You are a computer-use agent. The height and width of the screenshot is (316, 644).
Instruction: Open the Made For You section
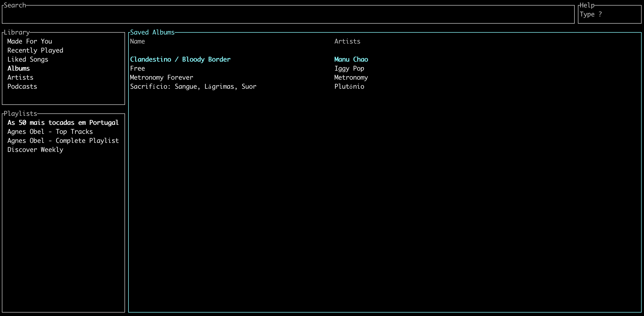coord(29,41)
